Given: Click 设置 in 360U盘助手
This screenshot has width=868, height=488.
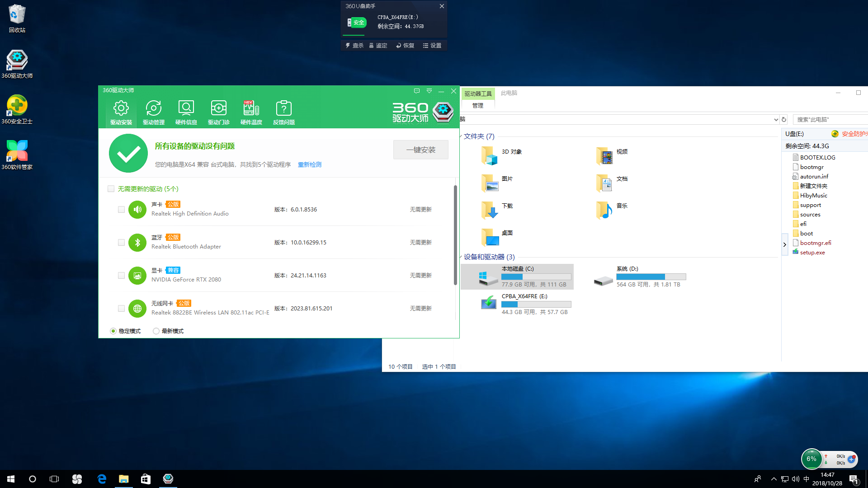Looking at the screenshot, I should (x=432, y=46).
